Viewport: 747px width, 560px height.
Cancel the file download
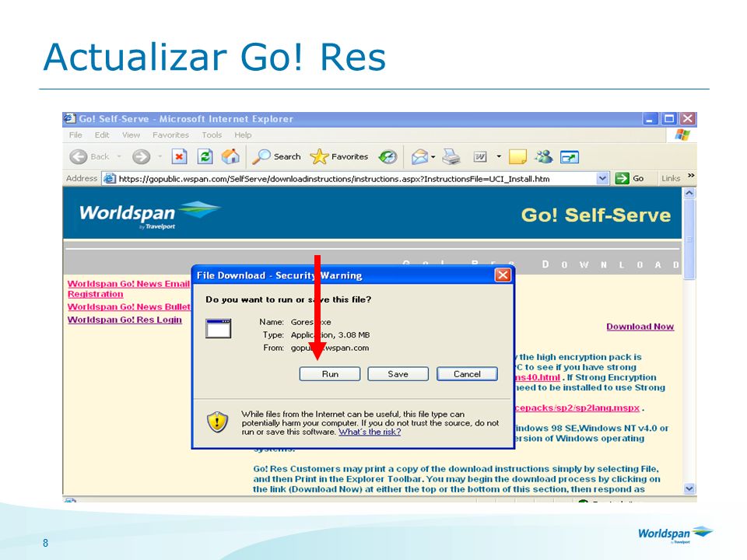(467, 374)
